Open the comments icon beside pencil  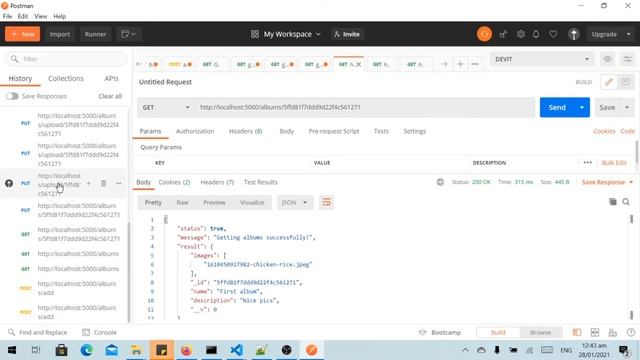(x=626, y=82)
